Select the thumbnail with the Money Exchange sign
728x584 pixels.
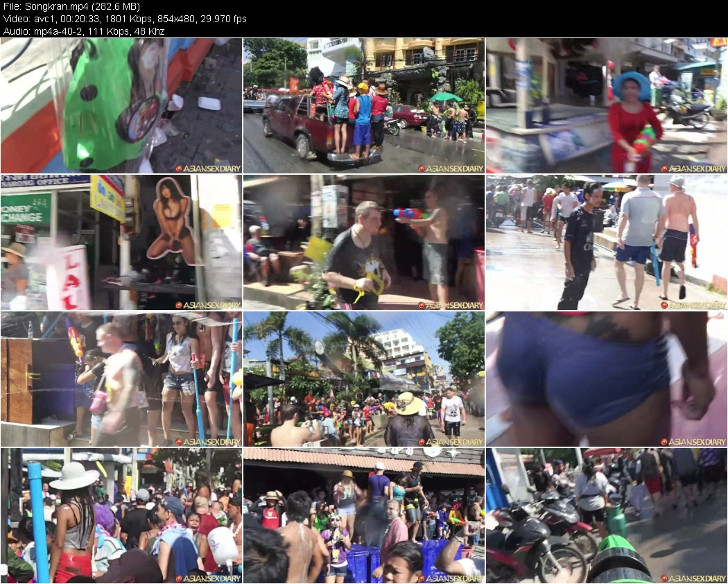point(121,243)
